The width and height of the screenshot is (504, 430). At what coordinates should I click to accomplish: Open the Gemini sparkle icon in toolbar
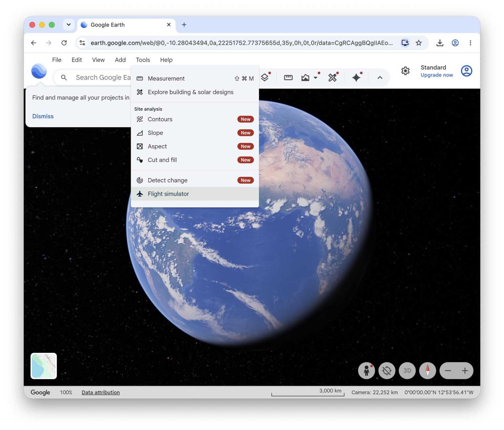[x=356, y=77]
